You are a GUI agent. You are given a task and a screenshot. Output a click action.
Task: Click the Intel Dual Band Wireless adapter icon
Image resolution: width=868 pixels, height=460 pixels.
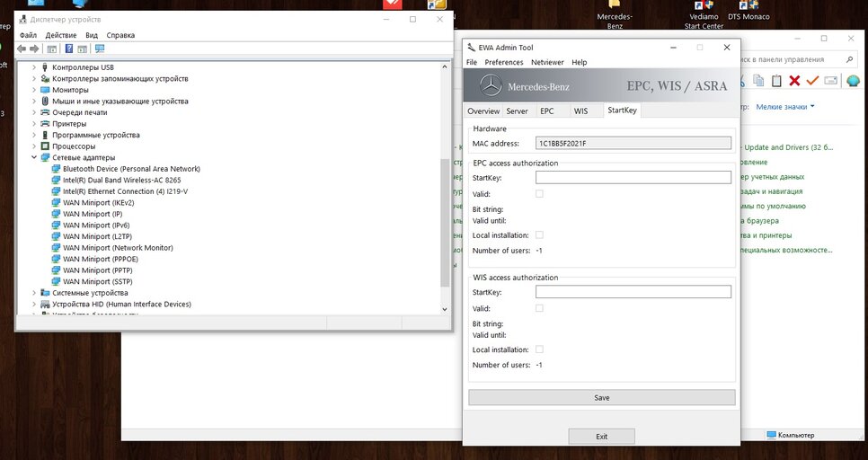(56, 180)
